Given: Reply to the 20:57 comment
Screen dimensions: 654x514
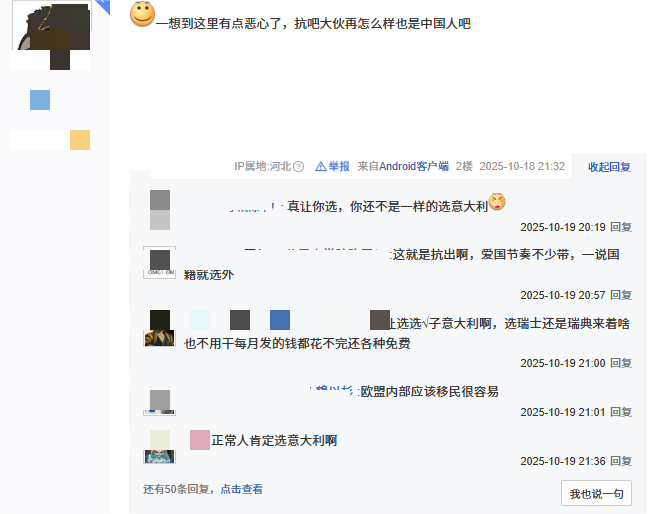Looking at the screenshot, I should [621, 295].
